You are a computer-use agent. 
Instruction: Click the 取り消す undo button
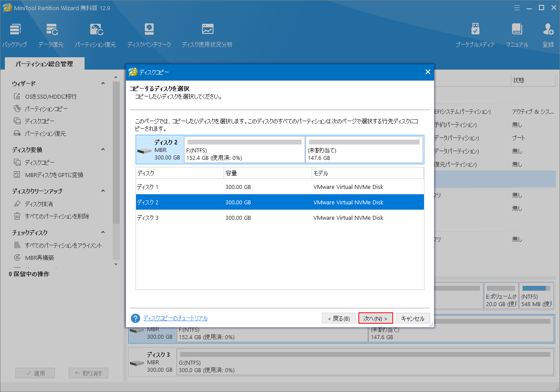click(88, 373)
